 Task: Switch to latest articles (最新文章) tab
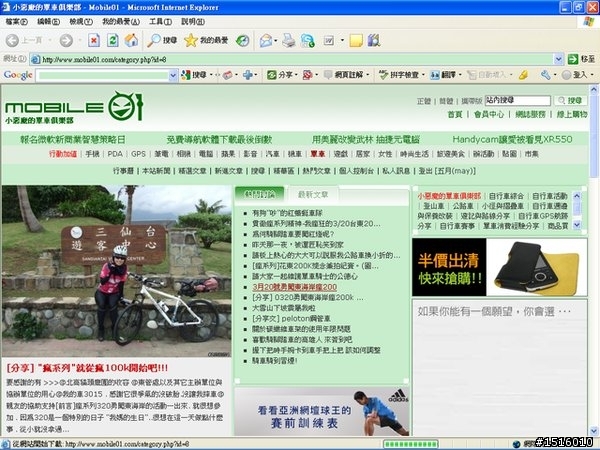[x=313, y=194]
